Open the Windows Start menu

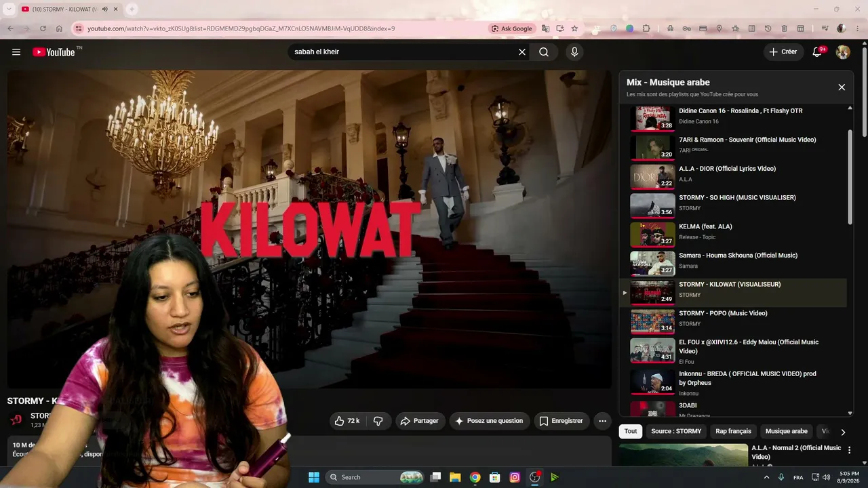[314, 477]
